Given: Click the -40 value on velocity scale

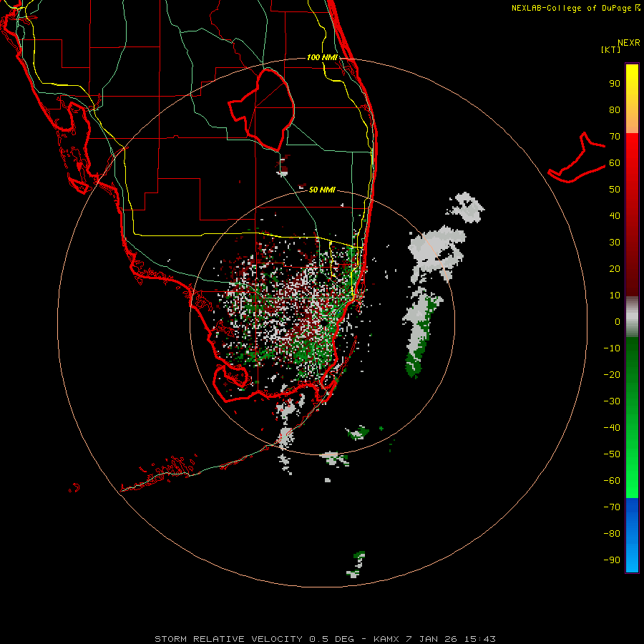Looking at the screenshot, I should click(x=612, y=428).
